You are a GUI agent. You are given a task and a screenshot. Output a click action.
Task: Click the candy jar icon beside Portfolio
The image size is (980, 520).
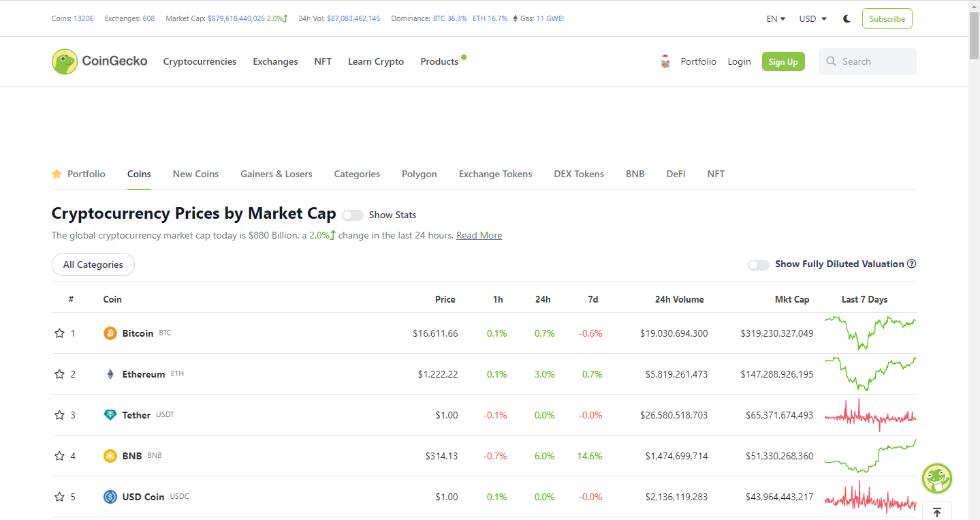tap(665, 61)
